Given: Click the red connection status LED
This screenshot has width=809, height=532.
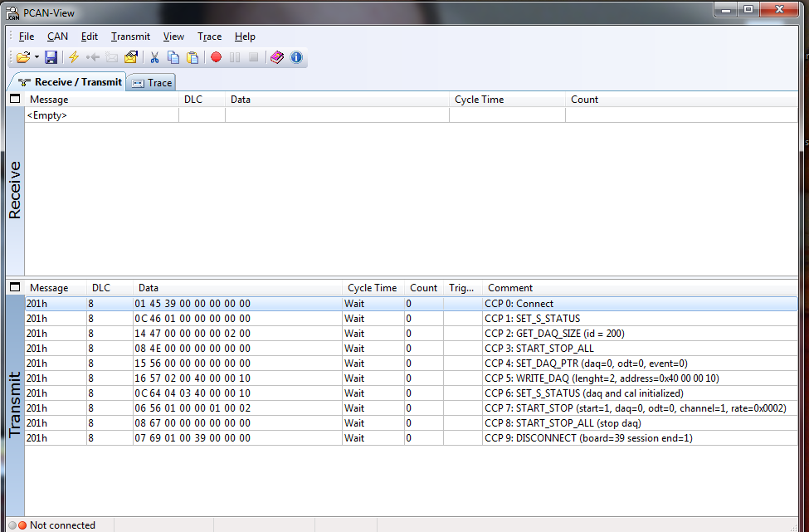Looking at the screenshot, I should click(22, 525).
